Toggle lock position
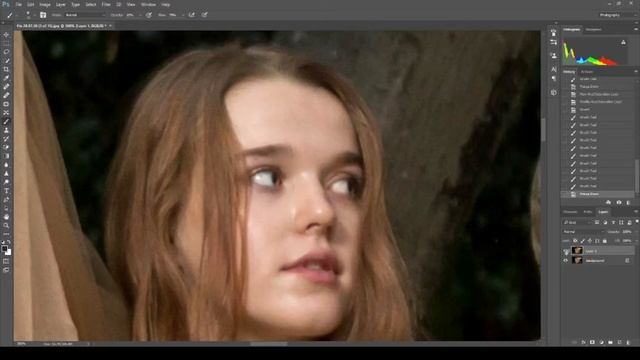640x360 pixels. (x=590, y=241)
